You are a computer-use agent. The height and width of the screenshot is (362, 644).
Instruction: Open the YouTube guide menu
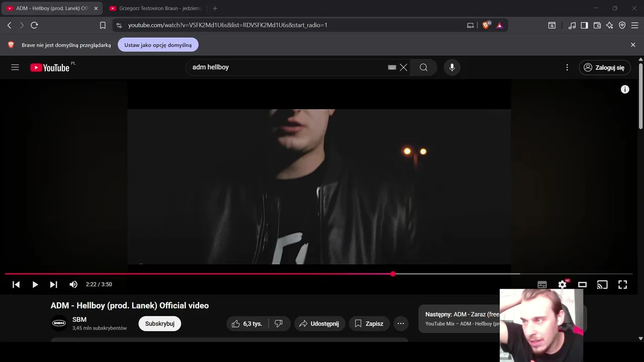(x=15, y=67)
